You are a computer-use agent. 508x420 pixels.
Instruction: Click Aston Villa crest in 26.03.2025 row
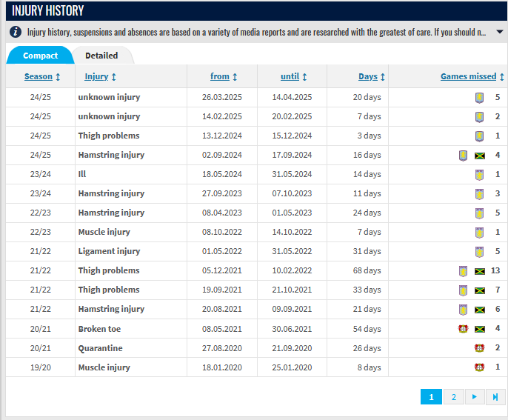(x=480, y=97)
